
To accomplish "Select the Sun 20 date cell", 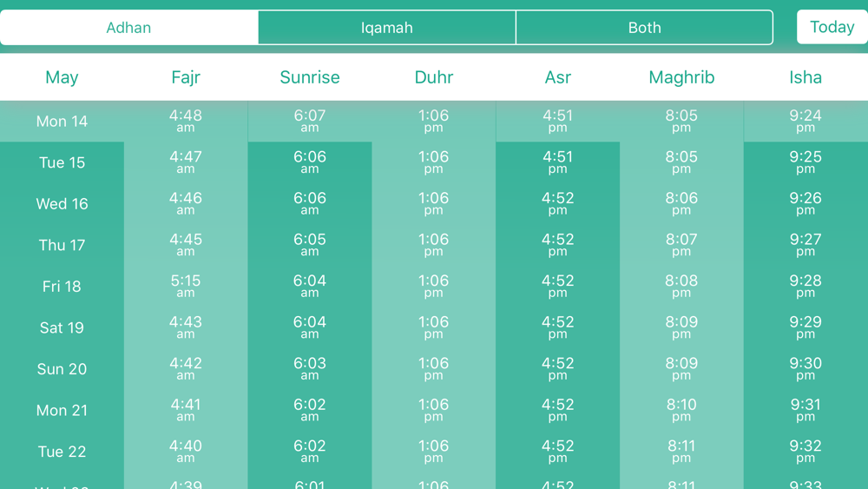I will (62, 369).
